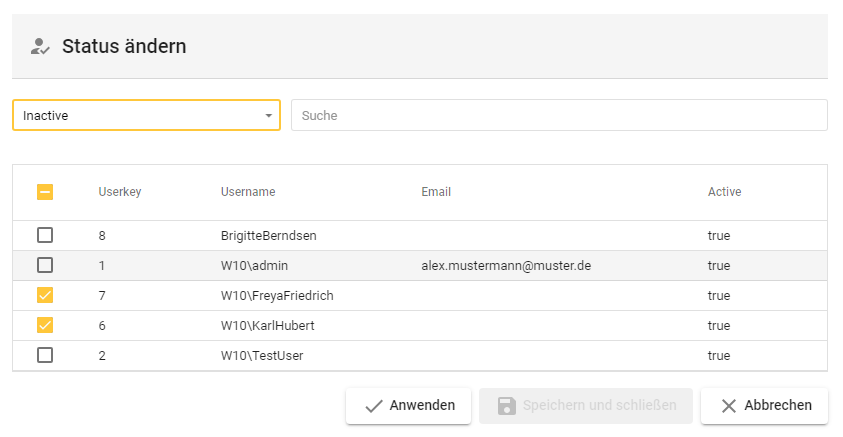Click the floppy disk save icon
The image size is (843, 437).
pos(507,406)
